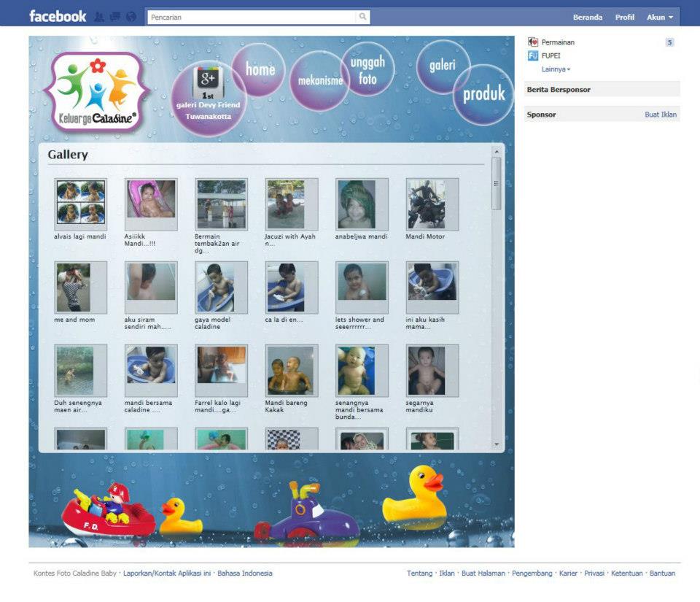Open the unggah foto bubble

pos(367,69)
